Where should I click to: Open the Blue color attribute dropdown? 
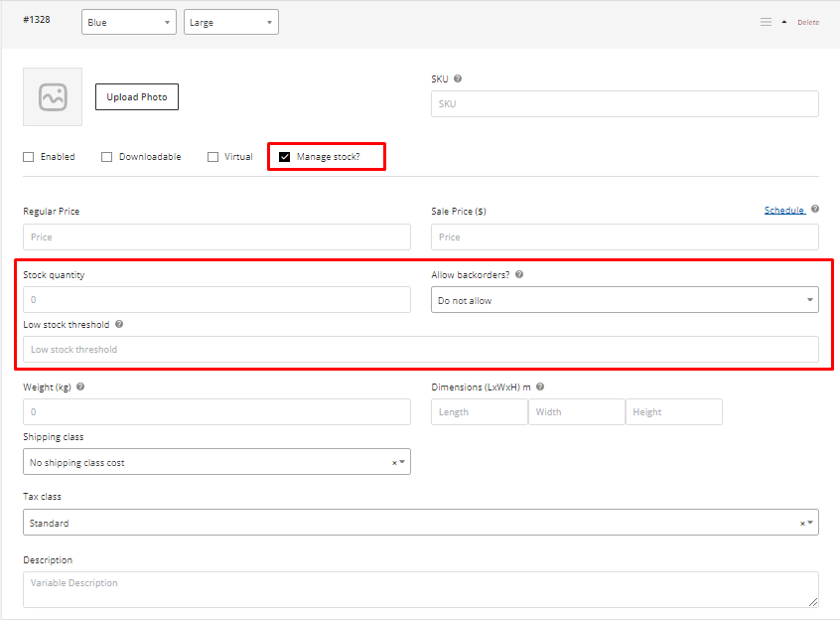click(129, 22)
